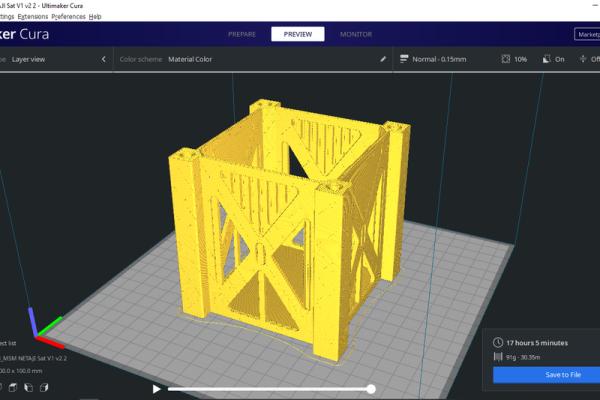This screenshot has height=400, width=600.
Task: Open the Extensions menu
Action: [33, 16]
